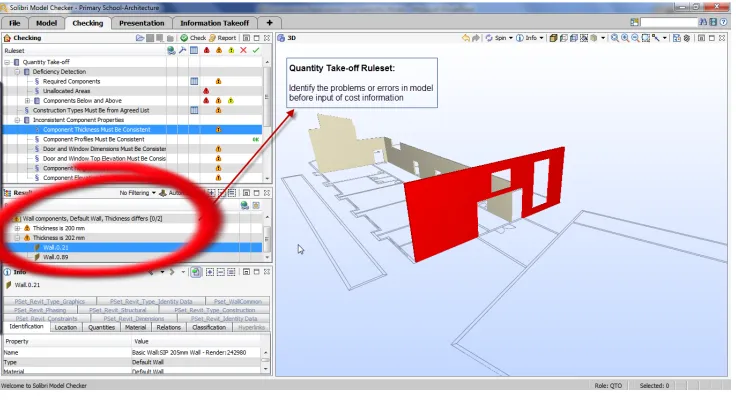The image size is (736, 404).
Task: Click the back arrow in 3D toolbar
Action: [x=466, y=38]
